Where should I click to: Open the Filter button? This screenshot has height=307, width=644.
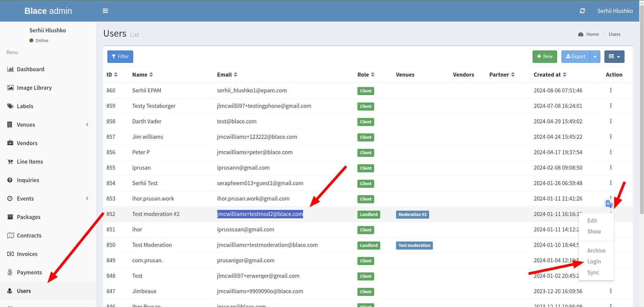click(120, 57)
